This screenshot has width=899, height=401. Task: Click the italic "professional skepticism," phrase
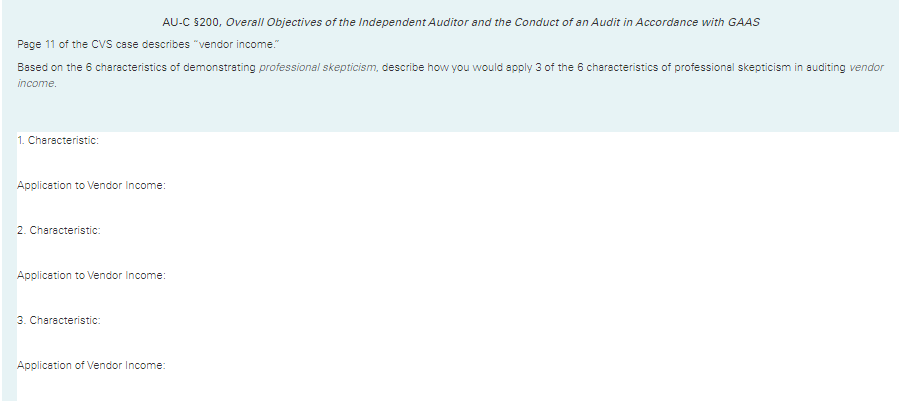coord(319,67)
